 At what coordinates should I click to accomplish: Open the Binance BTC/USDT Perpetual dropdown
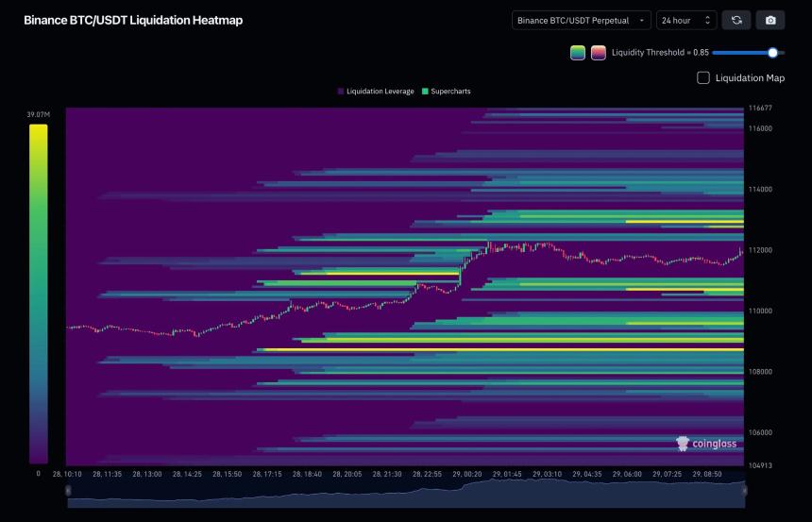[x=581, y=20]
